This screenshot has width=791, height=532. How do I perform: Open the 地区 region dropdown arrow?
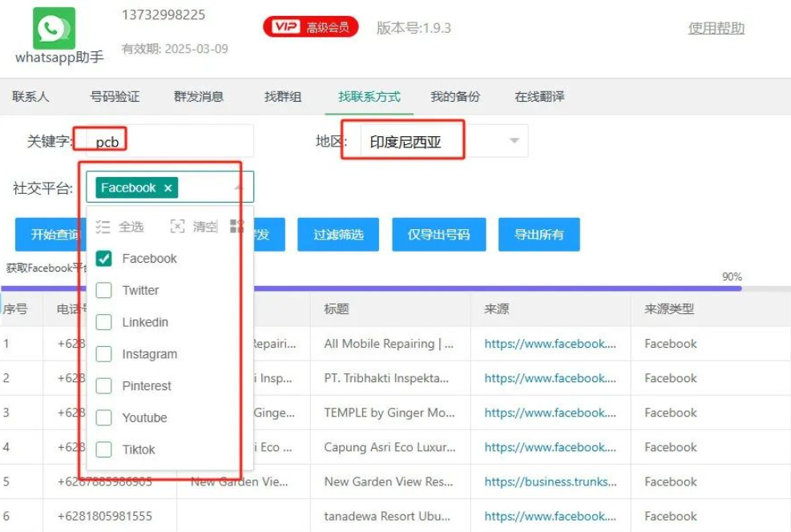[514, 141]
